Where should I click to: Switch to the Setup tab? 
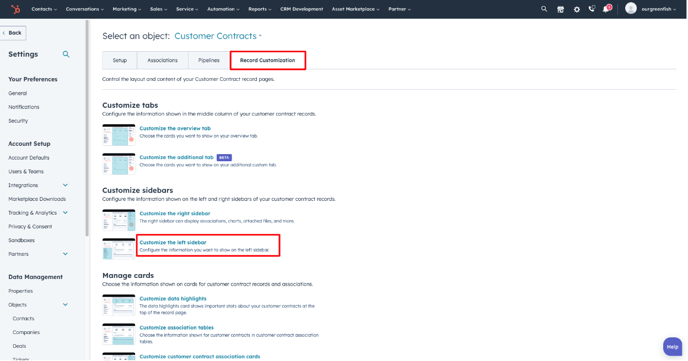pos(119,61)
